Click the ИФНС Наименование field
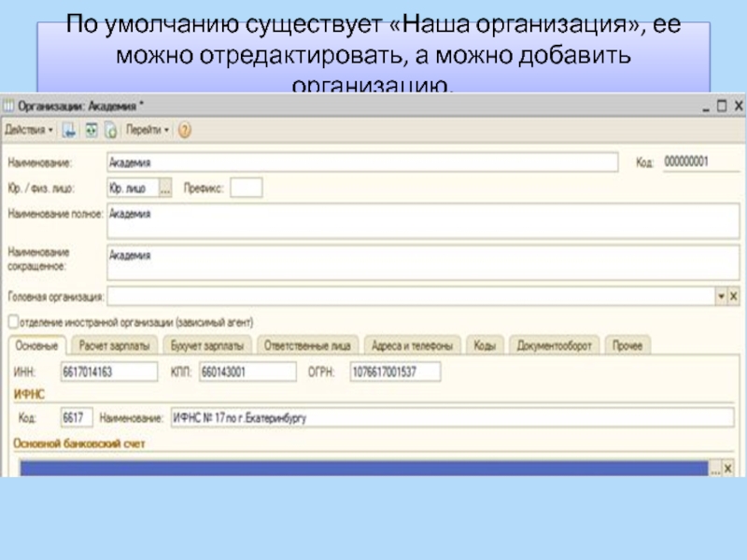Image resolution: width=747 pixels, height=560 pixels. (450, 417)
